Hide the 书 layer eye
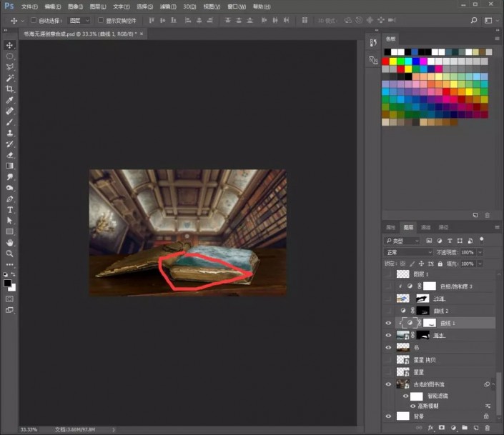 388,347
